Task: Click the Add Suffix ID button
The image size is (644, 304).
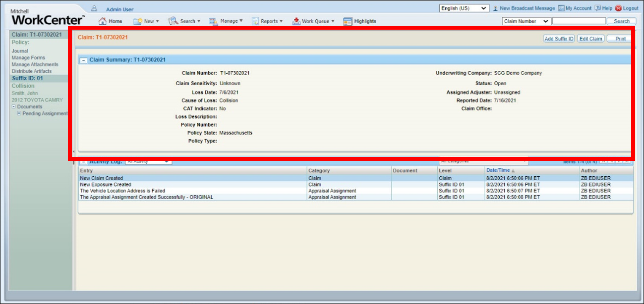Action: click(559, 39)
